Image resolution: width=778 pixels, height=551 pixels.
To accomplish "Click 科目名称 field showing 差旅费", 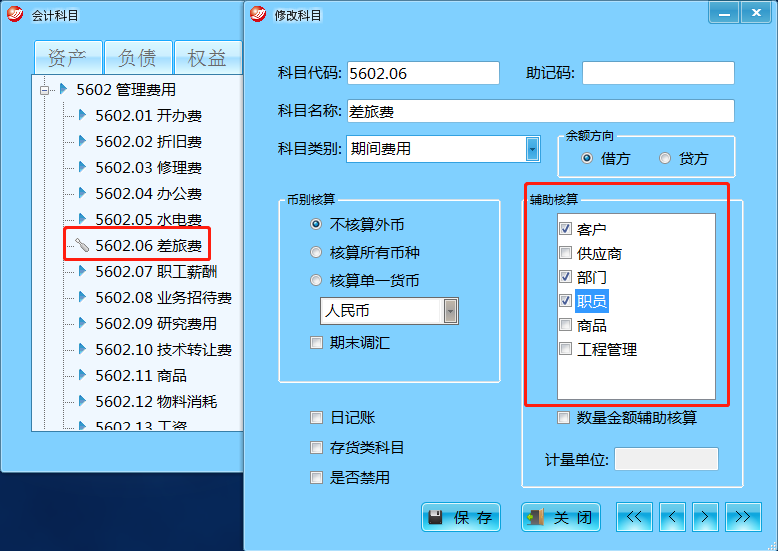I will [x=541, y=111].
